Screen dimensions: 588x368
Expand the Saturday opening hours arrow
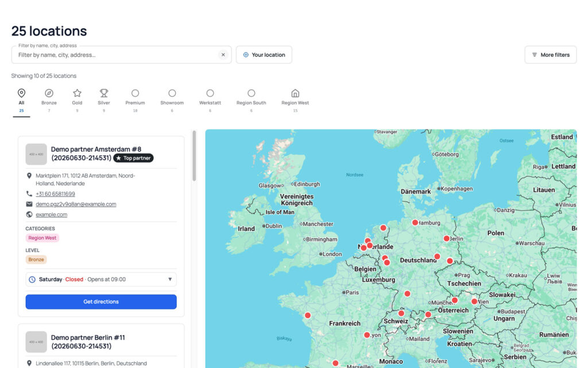[x=170, y=279]
